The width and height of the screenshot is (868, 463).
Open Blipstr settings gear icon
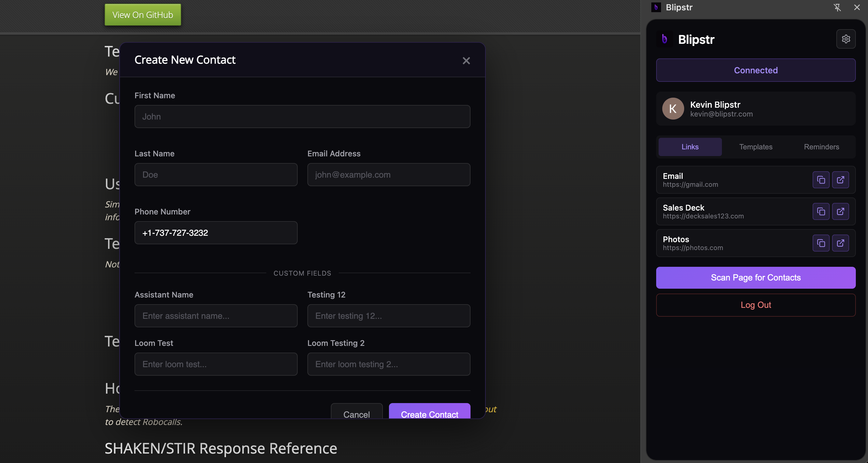[x=845, y=39]
